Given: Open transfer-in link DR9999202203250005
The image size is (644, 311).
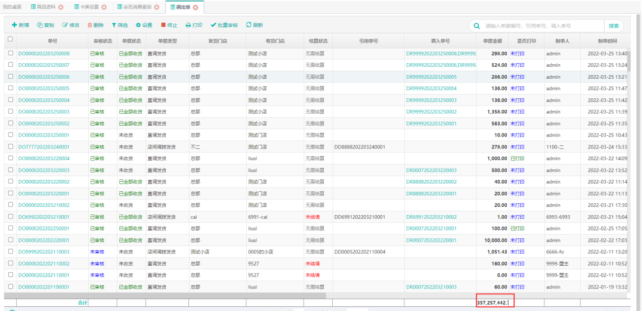Looking at the screenshot, I should pyautogui.click(x=431, y=77).
